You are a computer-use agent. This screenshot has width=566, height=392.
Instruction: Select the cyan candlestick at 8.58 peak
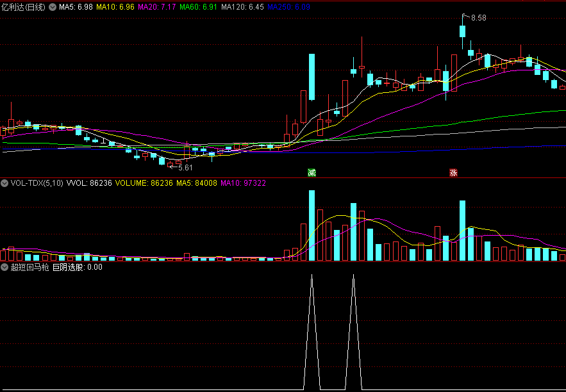click(x=462, y=31)
